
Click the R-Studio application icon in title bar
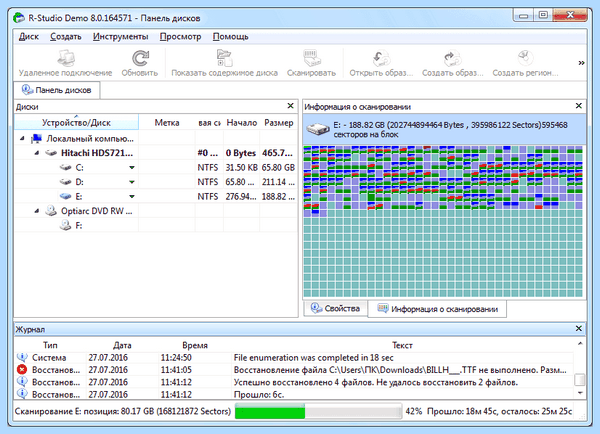[19, 18]
